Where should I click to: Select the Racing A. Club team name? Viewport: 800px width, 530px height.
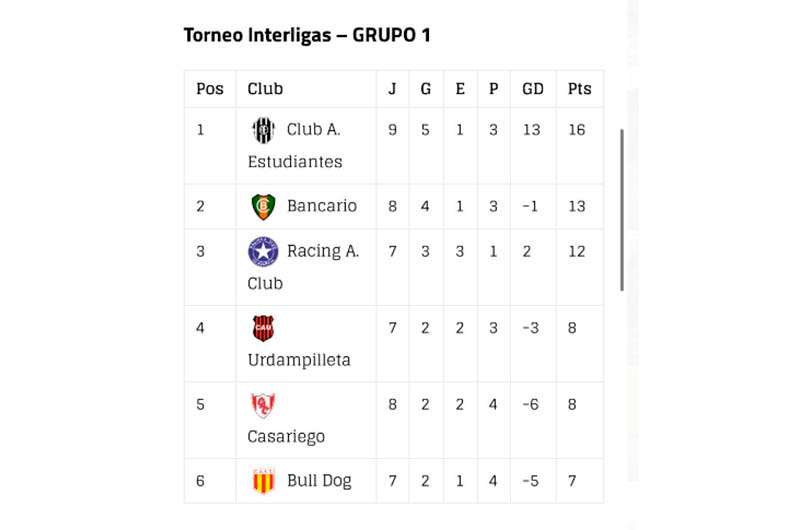tap(304, 267)
